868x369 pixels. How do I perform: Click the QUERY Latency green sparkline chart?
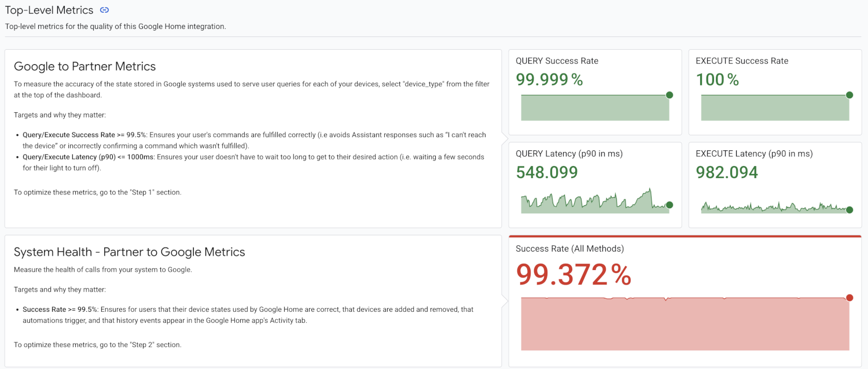594,204
